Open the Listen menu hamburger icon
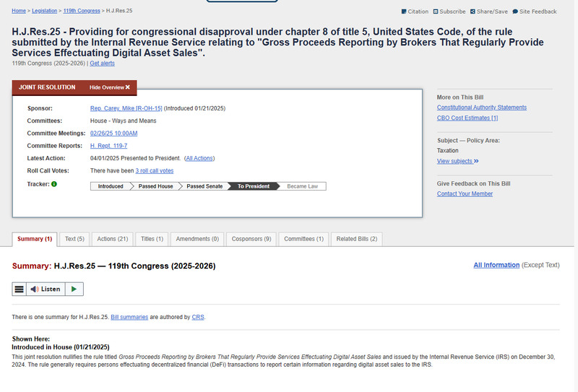 click(x=20, y=289)
